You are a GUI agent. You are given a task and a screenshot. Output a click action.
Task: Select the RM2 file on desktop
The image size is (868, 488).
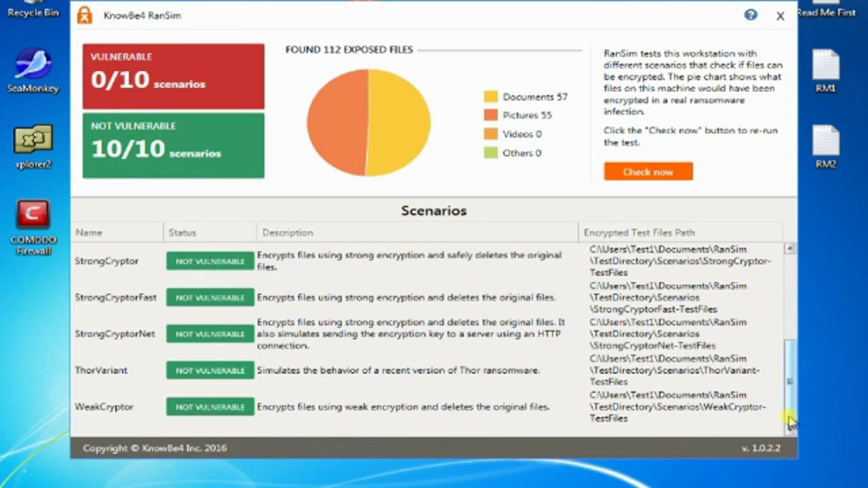point(826,146)
